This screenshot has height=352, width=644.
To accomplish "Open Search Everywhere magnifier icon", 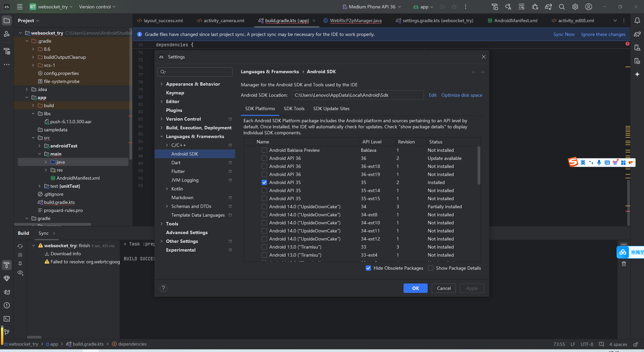I will [562, 7].
